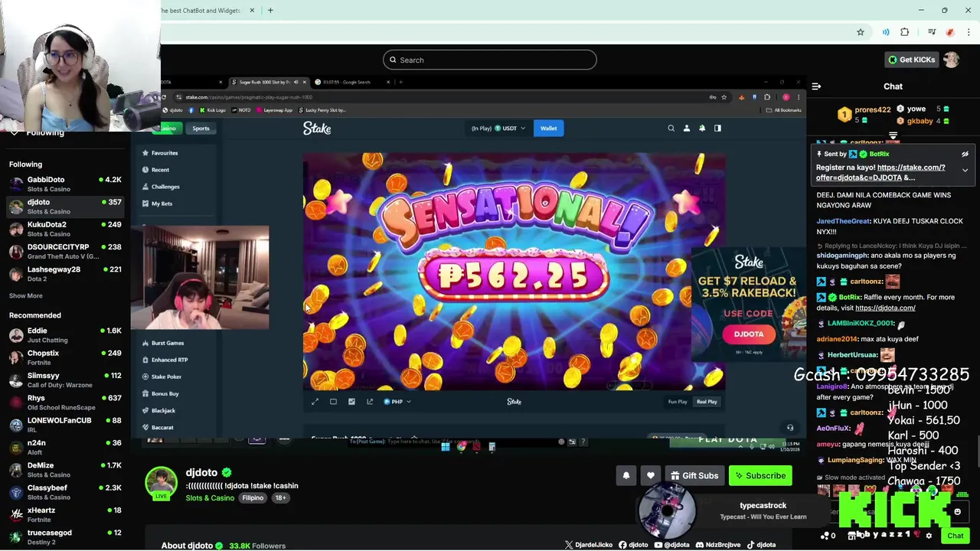Enable notifications with the bell button
980x551 pixels.
click(x=626, y=475)
